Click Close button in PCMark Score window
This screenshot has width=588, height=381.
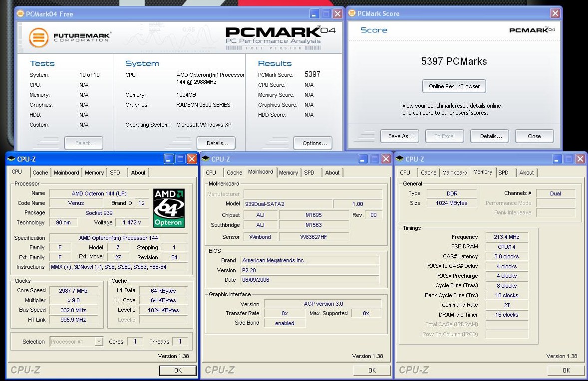click(535, 136)
